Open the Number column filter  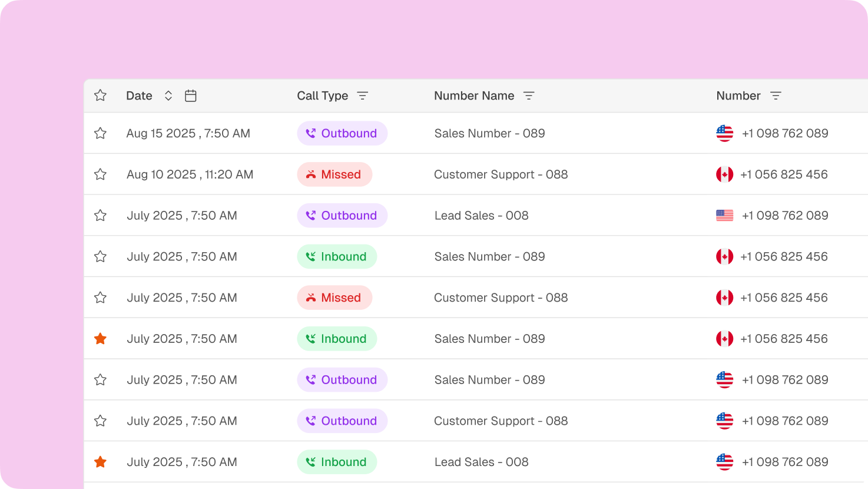pos(776,95)
